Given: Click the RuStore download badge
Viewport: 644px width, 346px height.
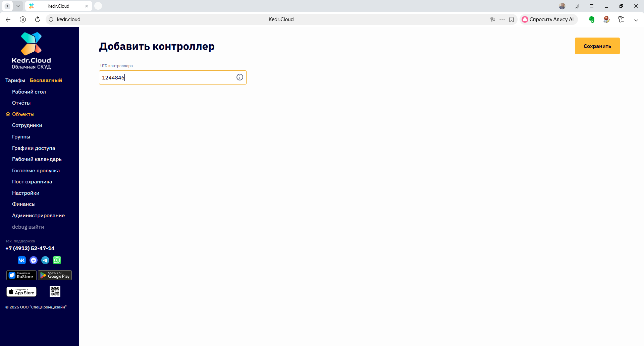Looking at the screenshot, I should click(21, 275).
